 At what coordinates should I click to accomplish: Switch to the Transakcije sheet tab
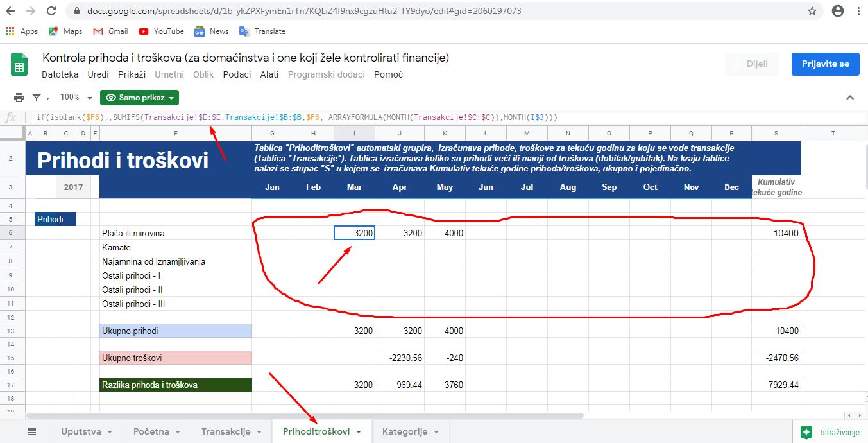coord(225,431)
